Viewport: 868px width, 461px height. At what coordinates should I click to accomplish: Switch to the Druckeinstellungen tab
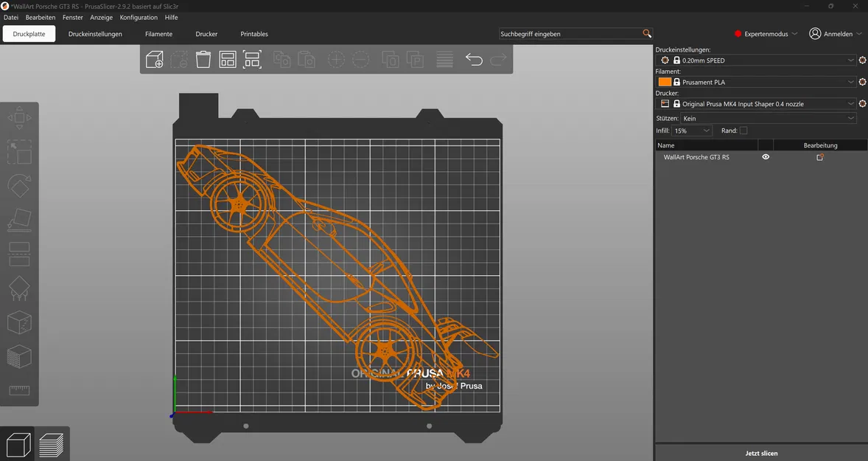click(95, 34)
